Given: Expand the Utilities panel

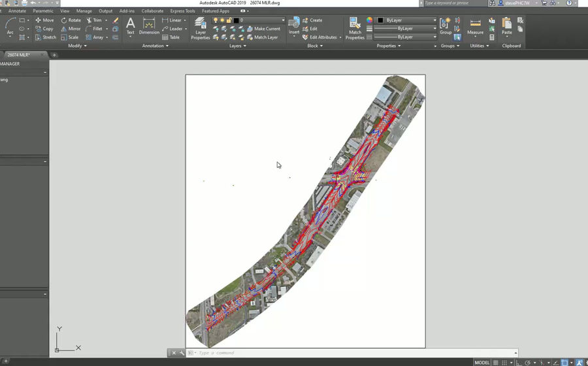Looking at the screenshot, I should coord(480,46).
